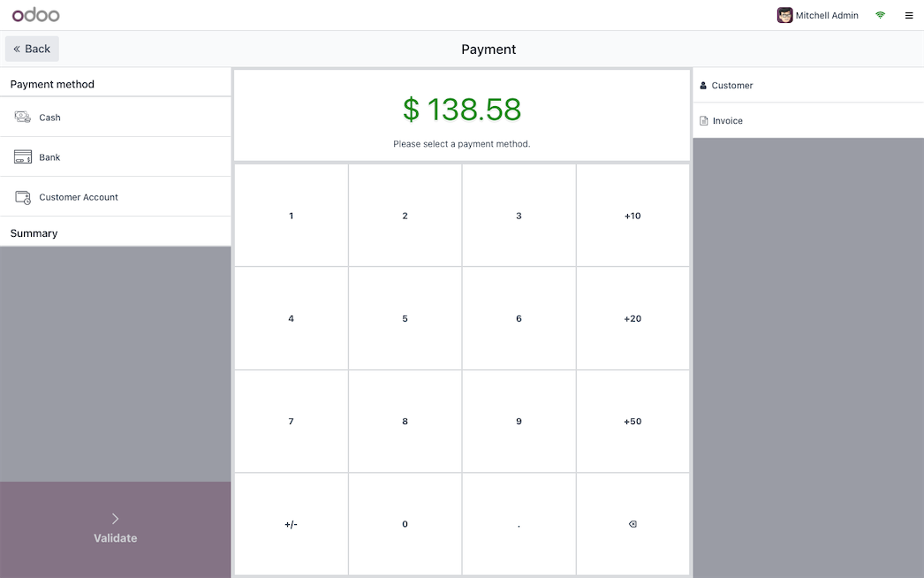Viewport: 924px width, 578px height.
Task: Click the Odoo logo
Action: tap(36, 15)
